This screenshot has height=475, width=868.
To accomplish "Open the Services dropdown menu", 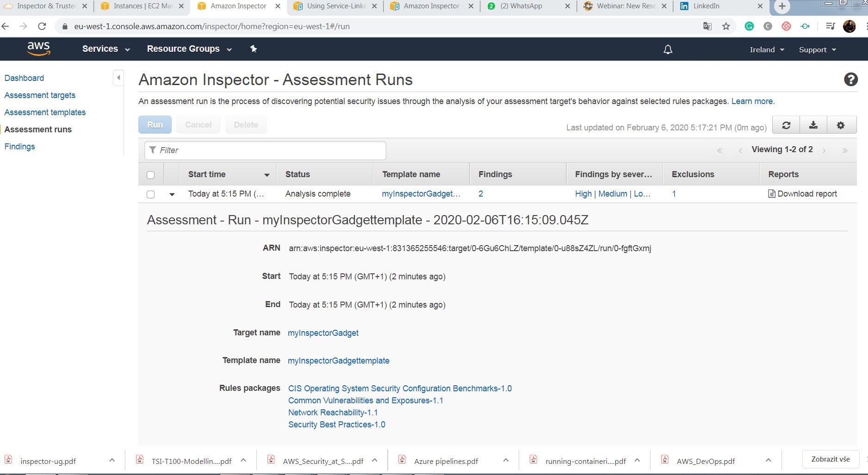I will coord(106,49).
